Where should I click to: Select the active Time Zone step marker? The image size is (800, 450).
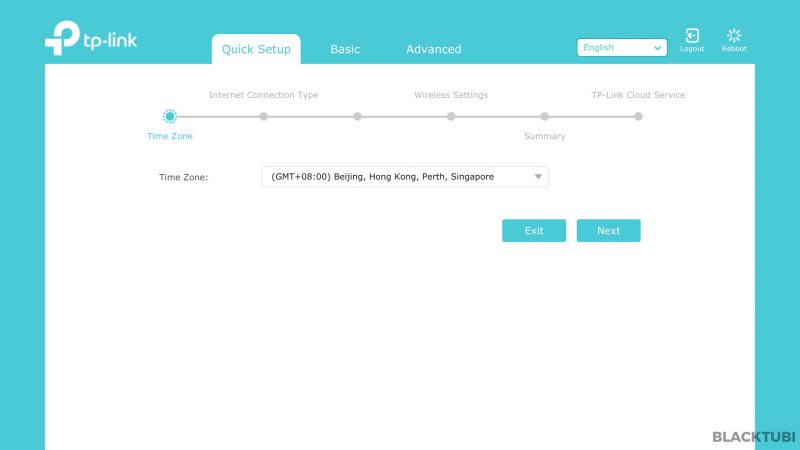pos(170,116)
